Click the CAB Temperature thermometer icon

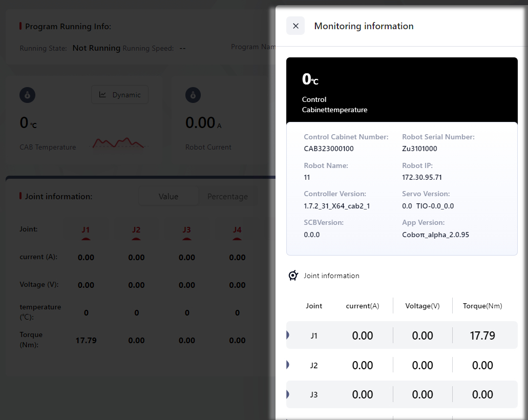[28, 95]
